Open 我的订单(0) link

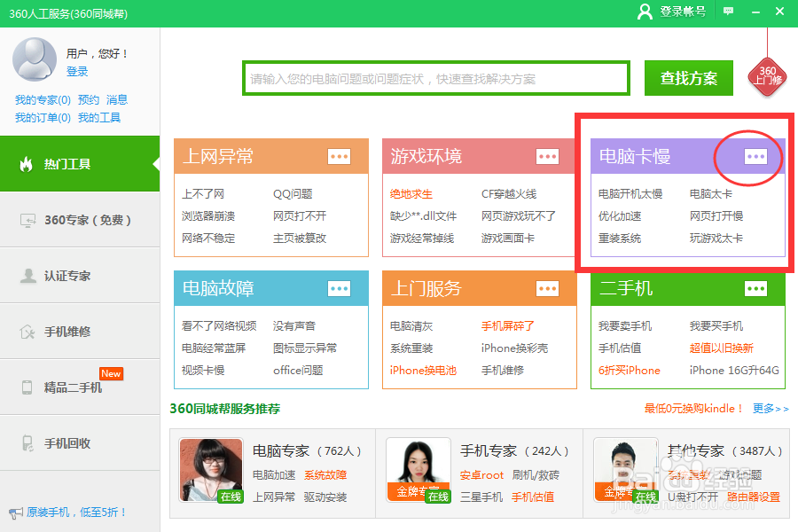(x=43, y=118)
